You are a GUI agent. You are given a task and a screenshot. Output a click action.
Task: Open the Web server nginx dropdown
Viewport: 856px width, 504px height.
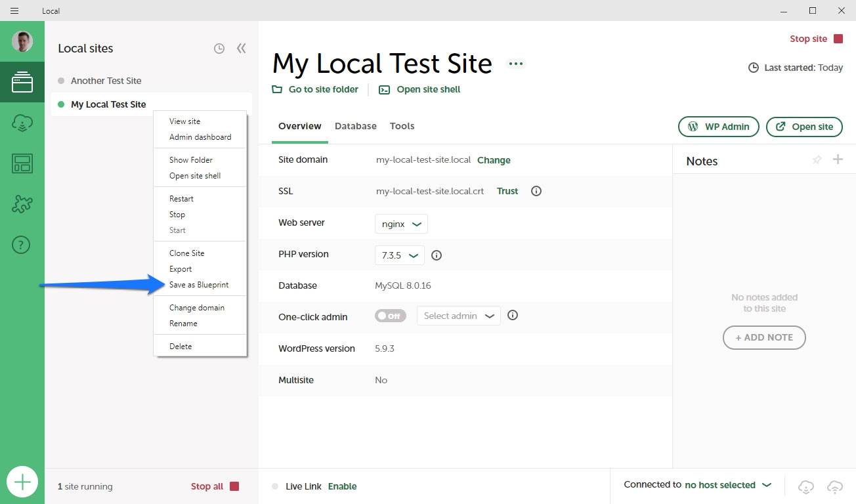[401, 224]
